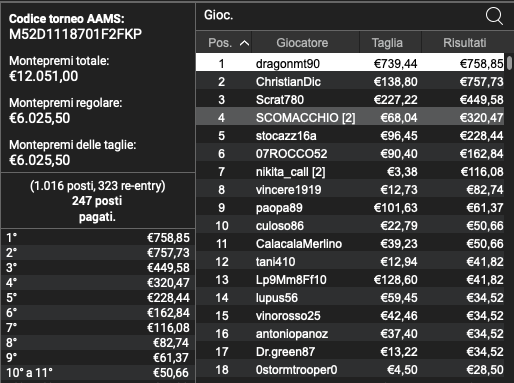Sort by Risultati column header
The height and width of the screenshot is (383, 514).
[464, 43]
